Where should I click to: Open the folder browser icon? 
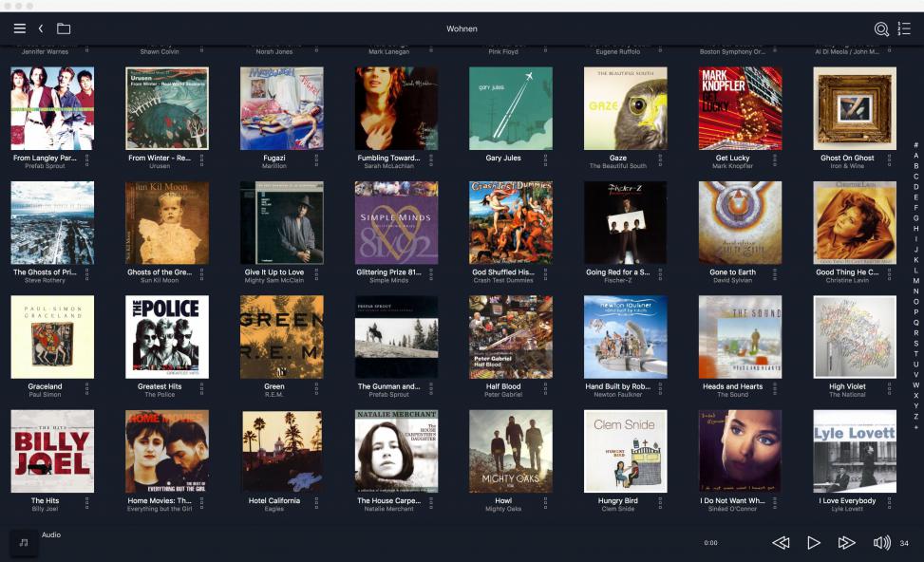point(64,28)
